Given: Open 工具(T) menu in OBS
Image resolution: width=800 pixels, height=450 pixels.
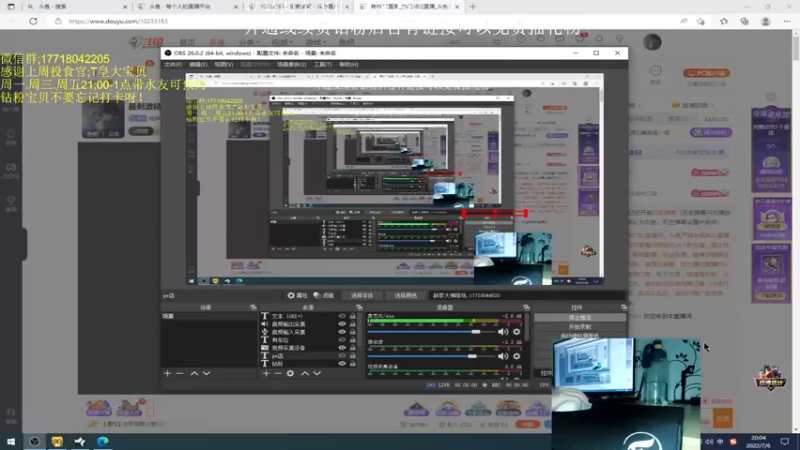Looking at the screenshot, I should 322,65.
